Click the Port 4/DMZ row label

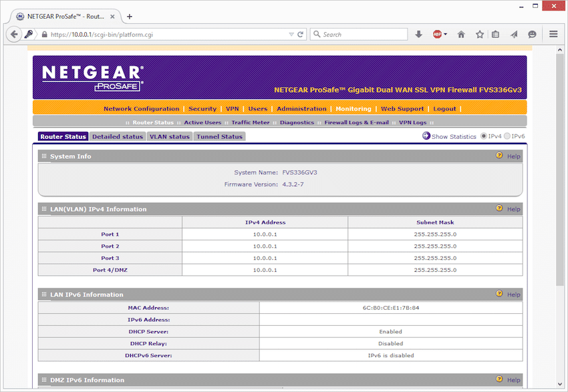click(x=110, y=270)
